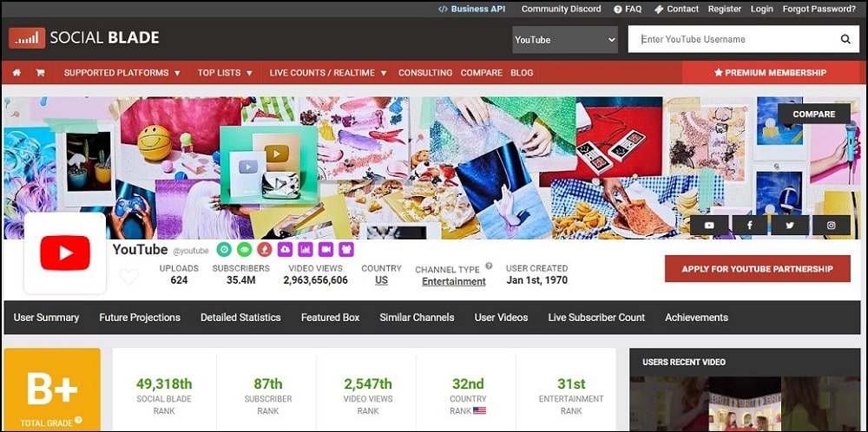Select the 2,963,656,606 video views value
The width and height of the screenshot is (868, 432).
tap(316, 280)
